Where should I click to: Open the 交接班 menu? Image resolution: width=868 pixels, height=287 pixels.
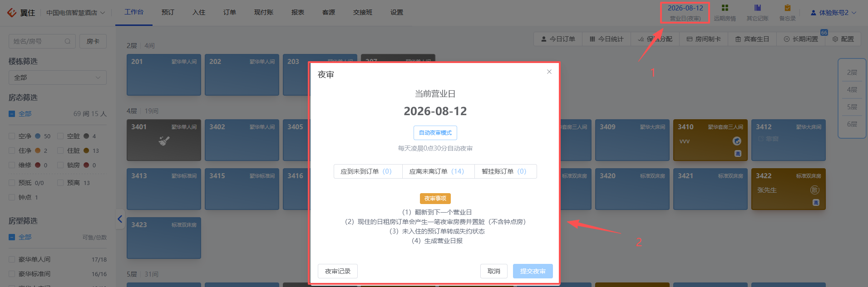(363, 12)
